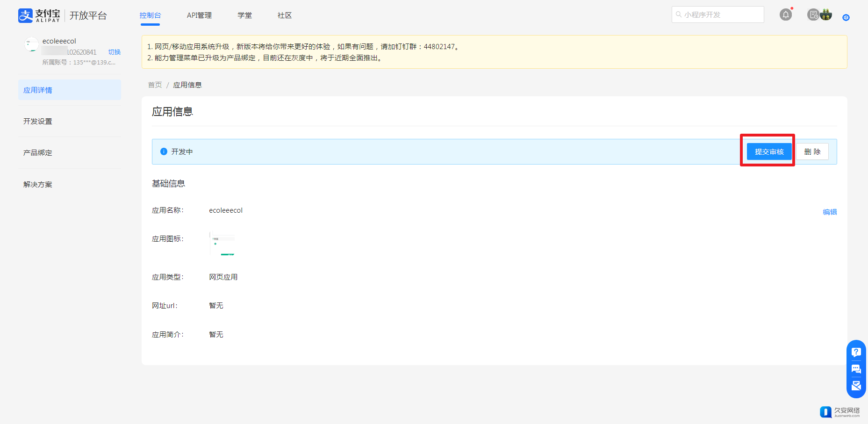
Task: Click the Alipay logo
Action: [39, 15]
